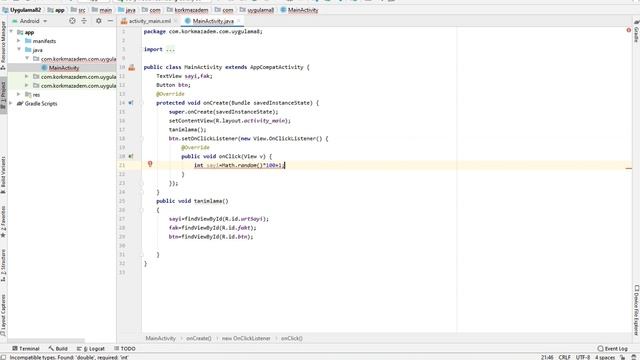Viewport: 640px width, 360px height.
Task: Click 'Incompatible types' status bar message
Action: tap(69, 357)
